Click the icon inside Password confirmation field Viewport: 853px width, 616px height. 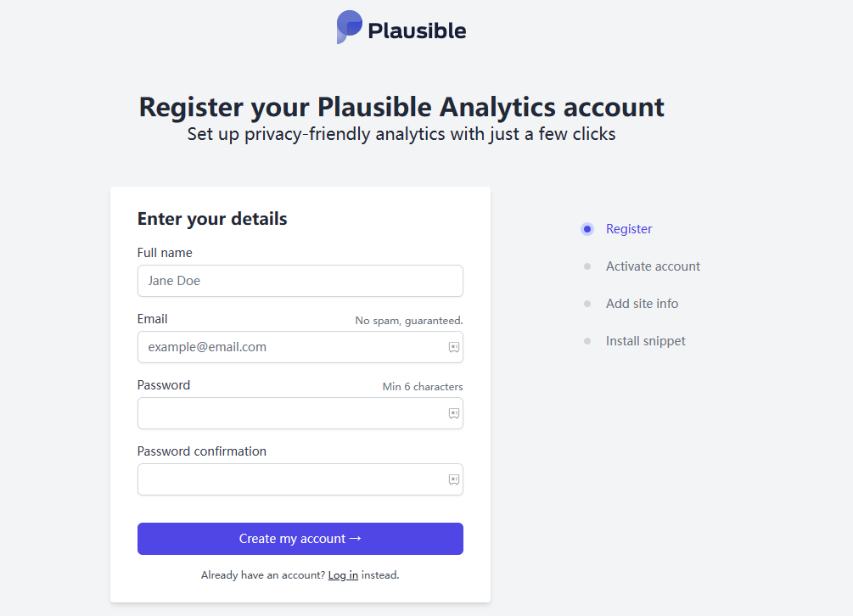[x=454, y=479]
